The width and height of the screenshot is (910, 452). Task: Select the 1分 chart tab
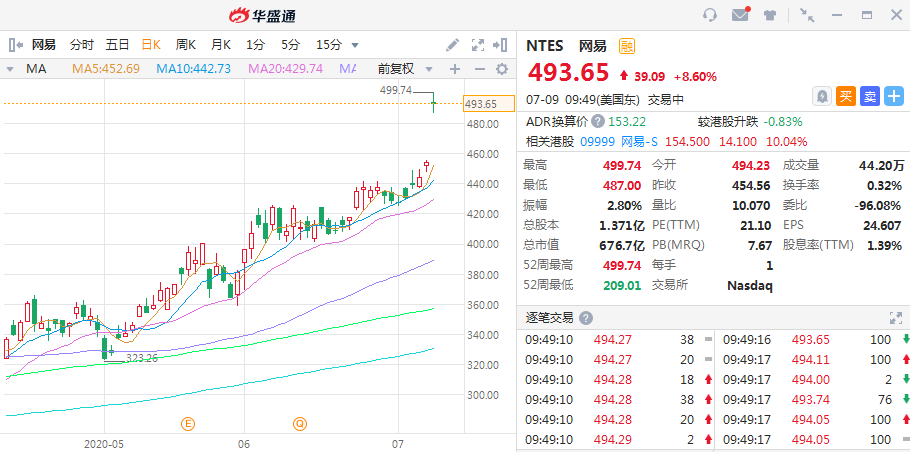(x=255, y=45)
